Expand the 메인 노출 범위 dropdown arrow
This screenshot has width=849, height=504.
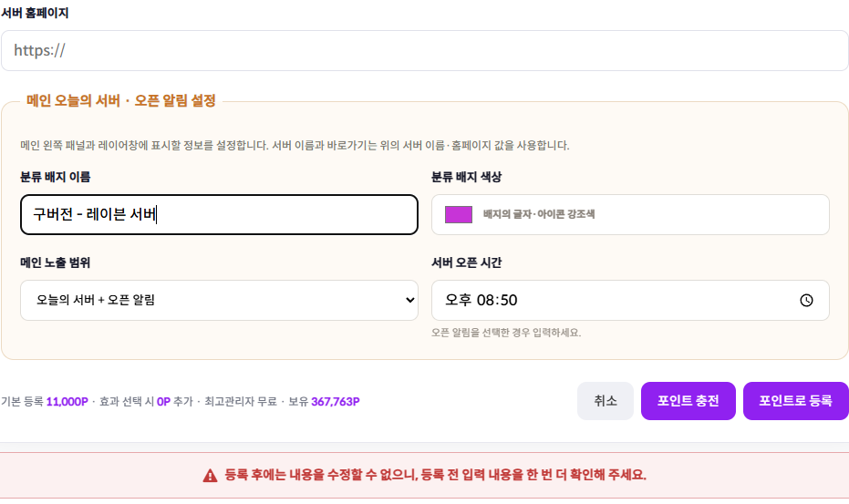pos(409,300)
